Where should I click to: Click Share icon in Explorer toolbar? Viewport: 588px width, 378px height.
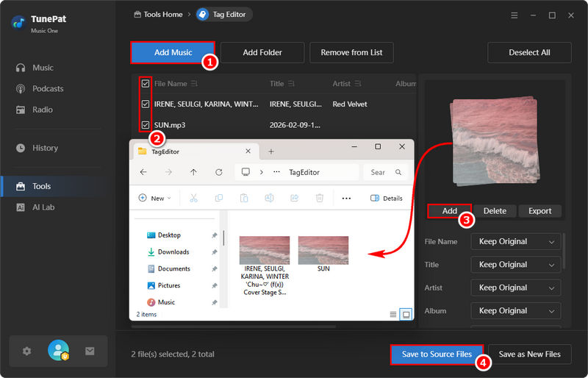(295, 198)
